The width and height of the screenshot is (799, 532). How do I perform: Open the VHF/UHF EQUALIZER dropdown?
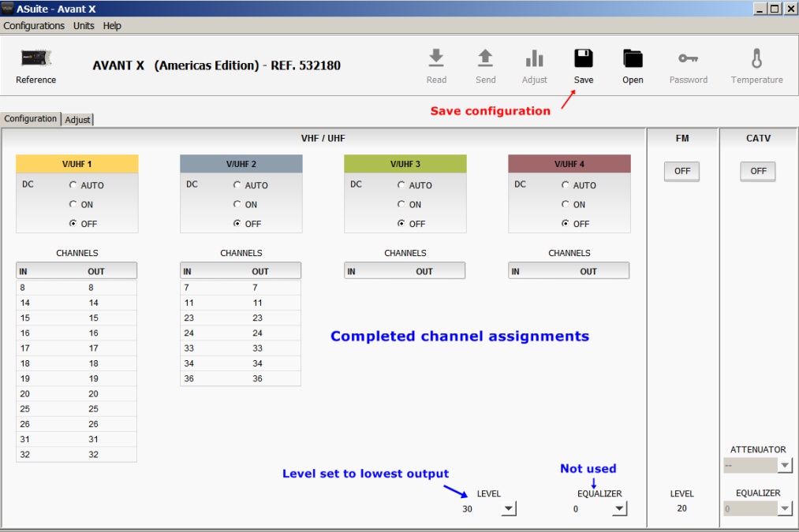pyautogui.click(x=619, y=509)
